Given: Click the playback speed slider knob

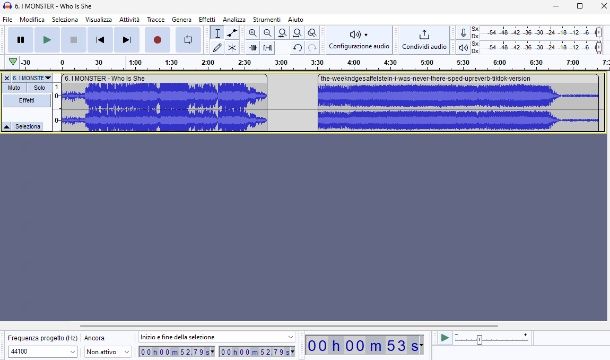Looking at the screenshot, I should pyautogui.click(x=479, y=340).
